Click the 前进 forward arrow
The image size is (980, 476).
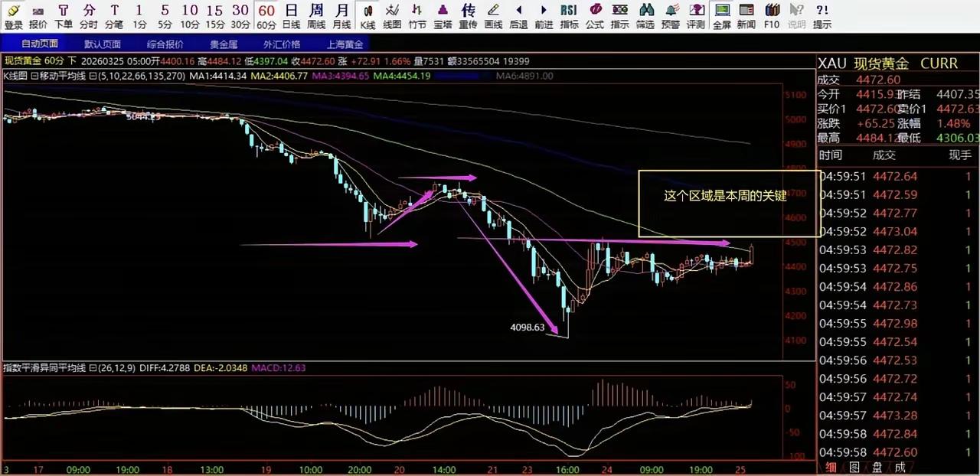click(x=544, y=15)
